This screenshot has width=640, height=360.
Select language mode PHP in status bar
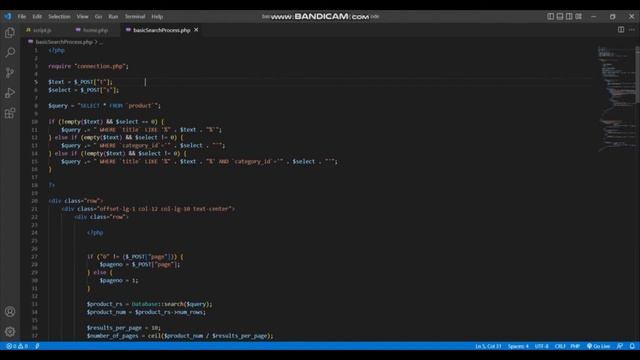click(575, 346)
